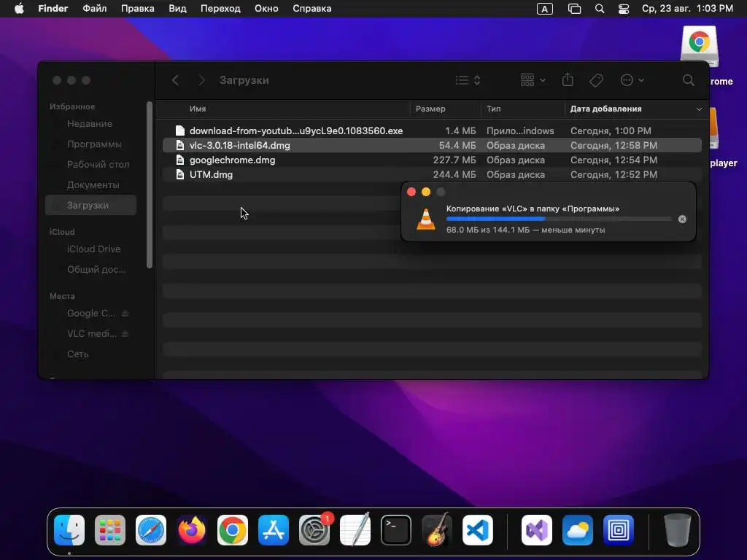Screen dimensions: 747x560
Task: Select Сеть in the sidebar
Action: (x=90, y=354)
